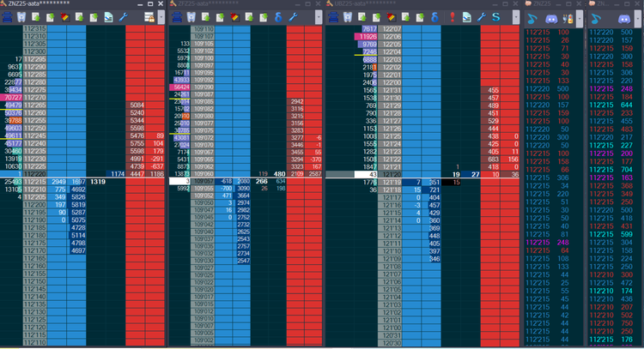The width and height of the screenshot is (644, 349).
Task: Toggle music note icon in rightmost tape window
Action: (x=596, y=19)
